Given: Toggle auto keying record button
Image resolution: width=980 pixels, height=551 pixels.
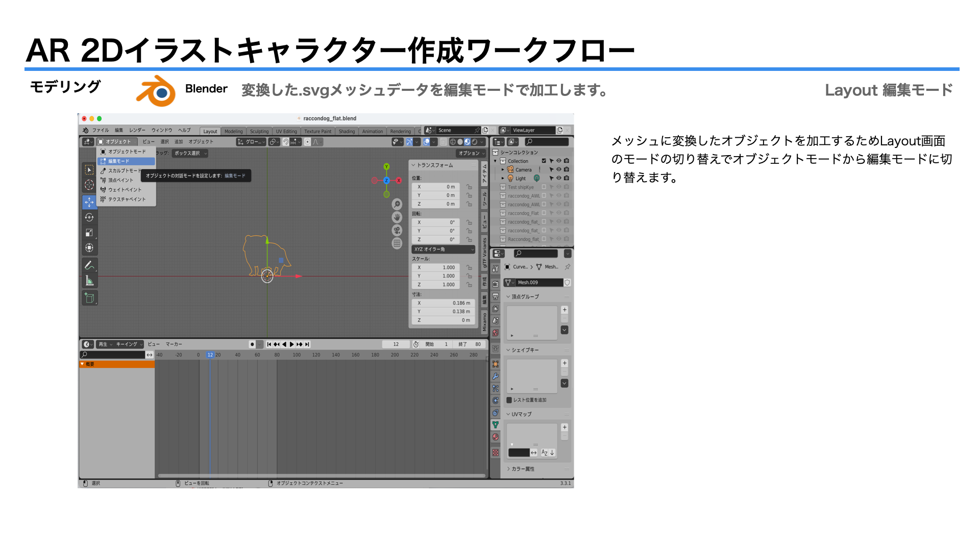Looking at the screenshot, I should click(x=252, y=344).
